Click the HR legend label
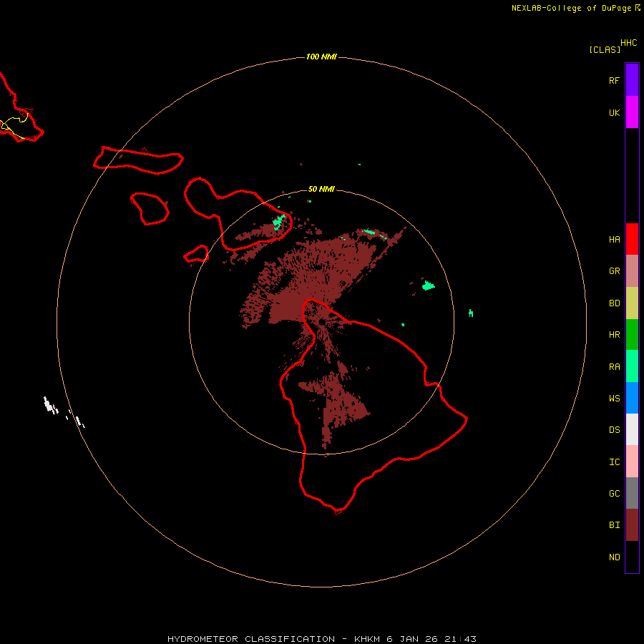 tap(614, 335)
